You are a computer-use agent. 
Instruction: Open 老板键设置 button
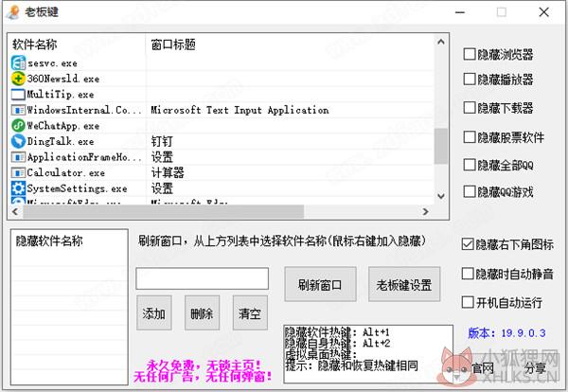tap(404, 284)
